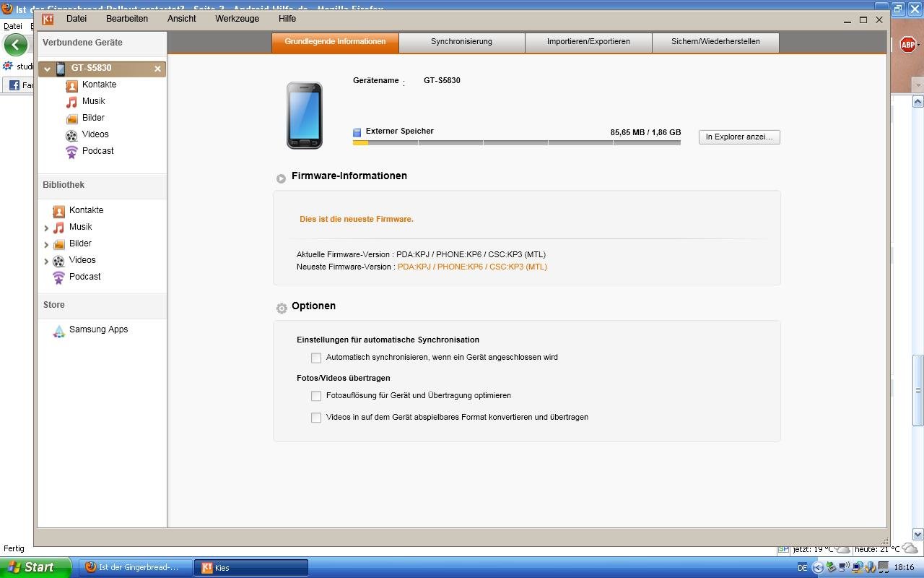Viewport: 924px width, 578px height.
Task: Click the DE language indicator in tray
Action: pyautogui.click(x=802, y=568)
